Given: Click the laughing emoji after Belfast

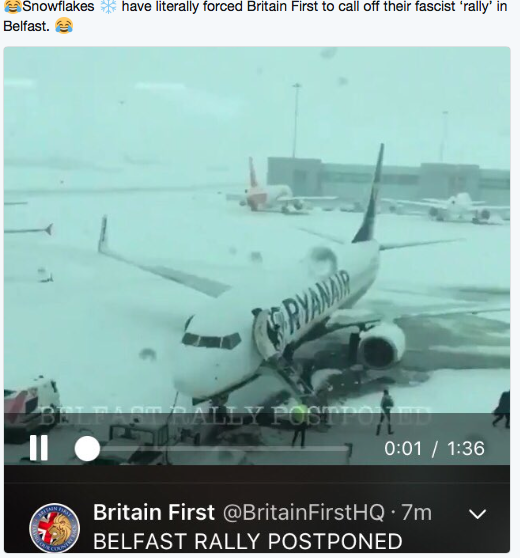Looking at the screenshot, I should (x=64, y=26).
